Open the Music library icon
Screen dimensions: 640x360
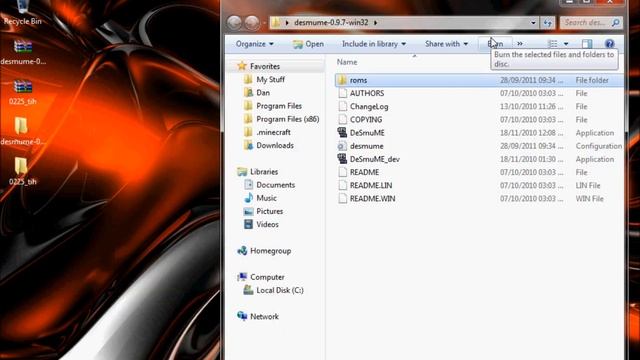tap(248, 198)
